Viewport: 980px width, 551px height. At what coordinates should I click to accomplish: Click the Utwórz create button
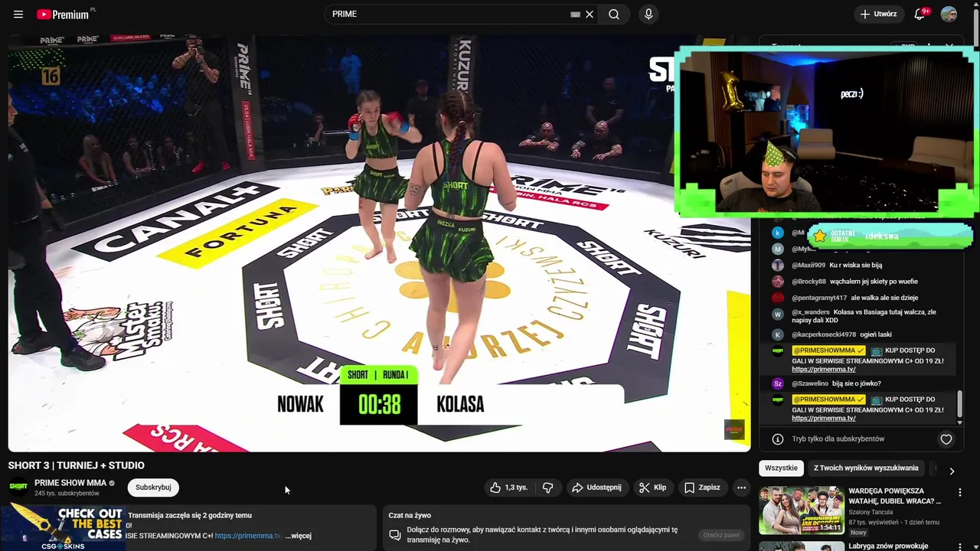878,14
